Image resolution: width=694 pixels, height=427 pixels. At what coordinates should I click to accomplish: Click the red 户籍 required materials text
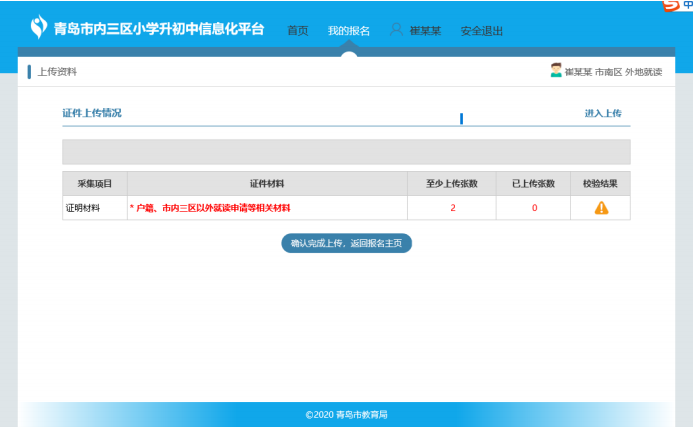pyautogui.click(x=210, y=208)
